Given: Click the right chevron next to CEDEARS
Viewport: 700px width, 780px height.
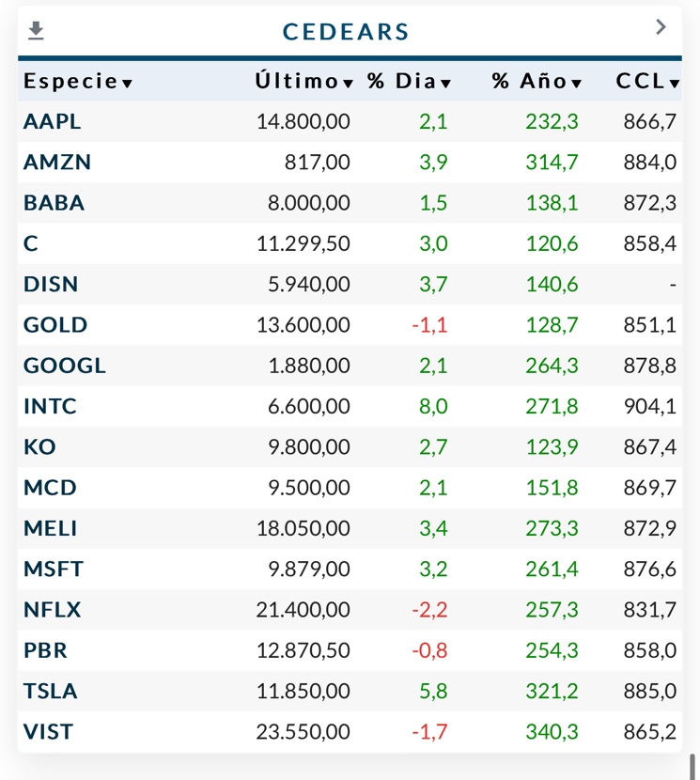Looking at the screenshot, I should 661,27.
